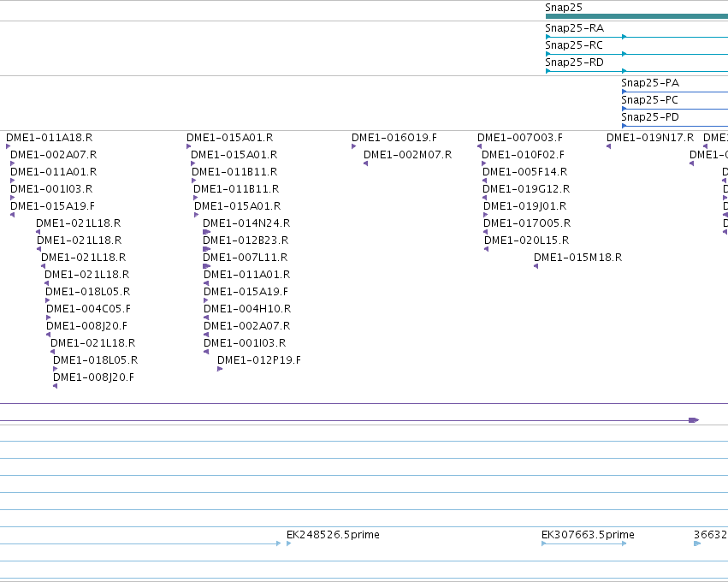Viewport: 728px width, 582px height.
Task: Select the blue feature line under EK307663.5prime
Action: coord(584,543)
